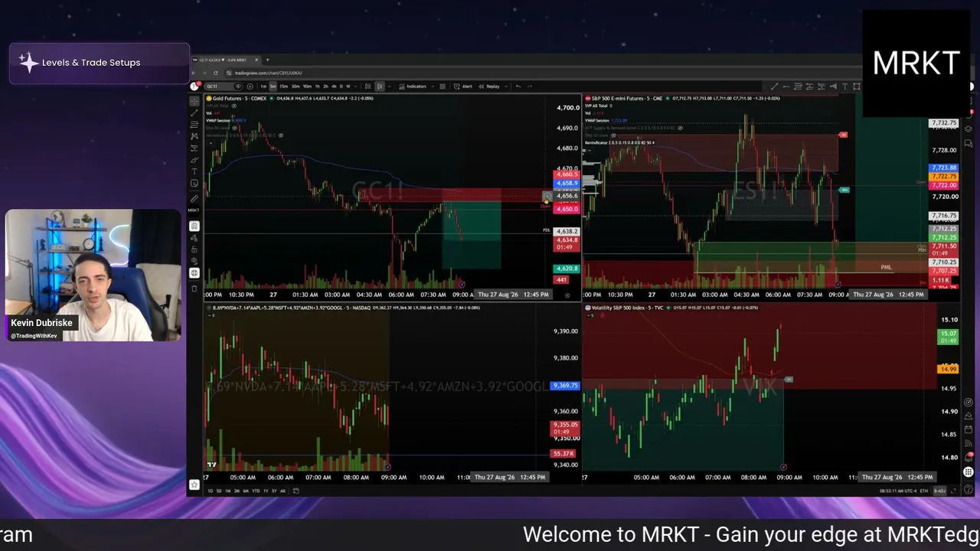The image size is (980, 551).
Task: Toggle magnet mode in the drawing sidebar
Action: coord(194,226)
